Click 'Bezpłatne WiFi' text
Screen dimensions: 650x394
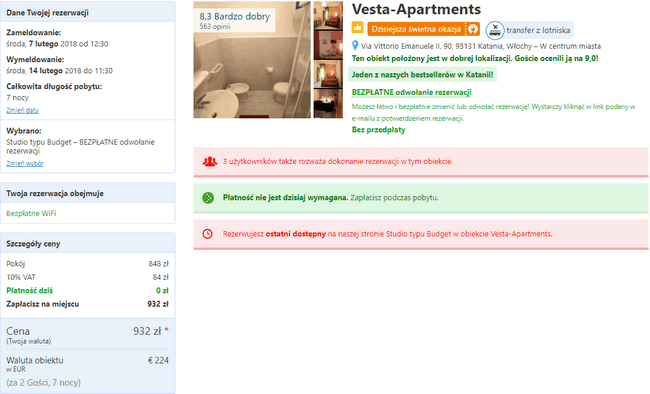point(31,213)
